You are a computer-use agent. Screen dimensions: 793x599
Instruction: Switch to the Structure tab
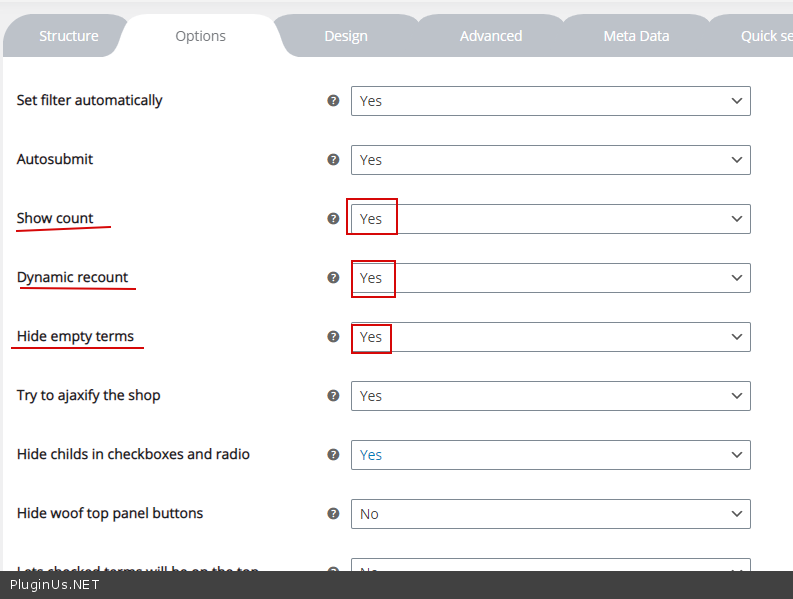click(x=69, y=36)
